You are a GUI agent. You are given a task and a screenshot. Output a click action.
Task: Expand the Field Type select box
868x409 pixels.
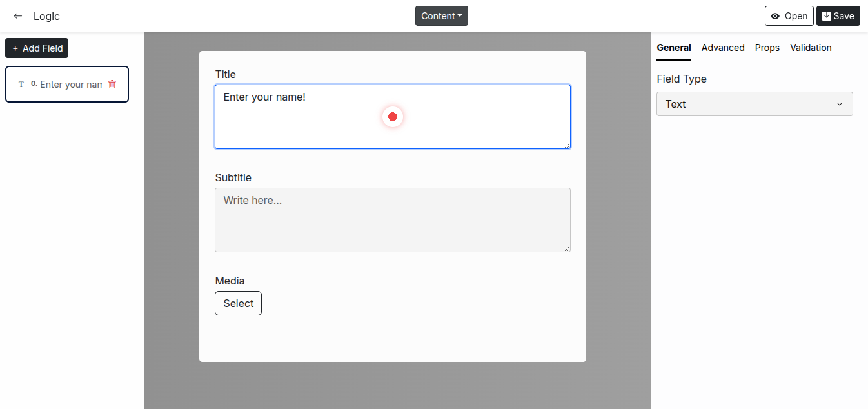pyautogui.click(x=755, y=104)
